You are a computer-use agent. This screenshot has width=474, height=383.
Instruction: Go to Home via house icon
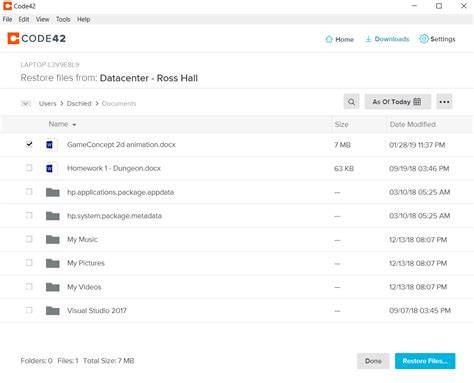(x=329, y=39)
